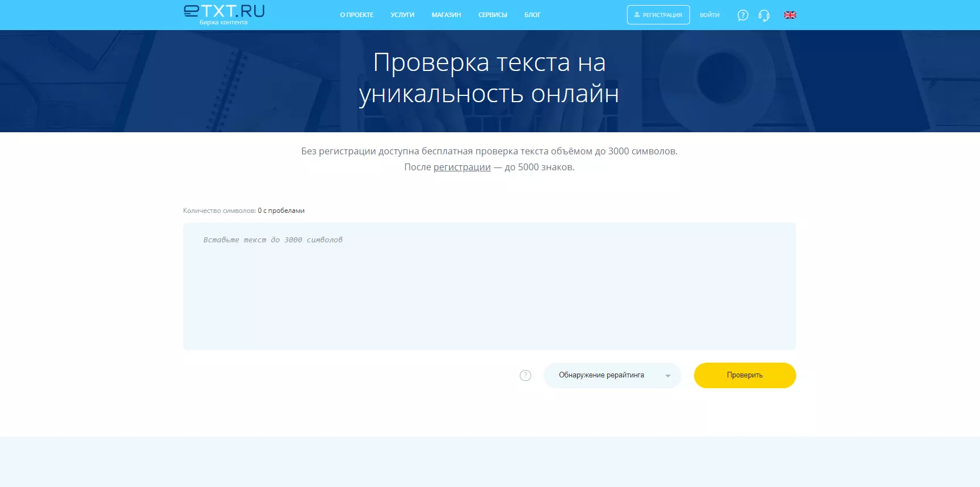Click the 'Количество символов' counter text

[x=243, y=211]
